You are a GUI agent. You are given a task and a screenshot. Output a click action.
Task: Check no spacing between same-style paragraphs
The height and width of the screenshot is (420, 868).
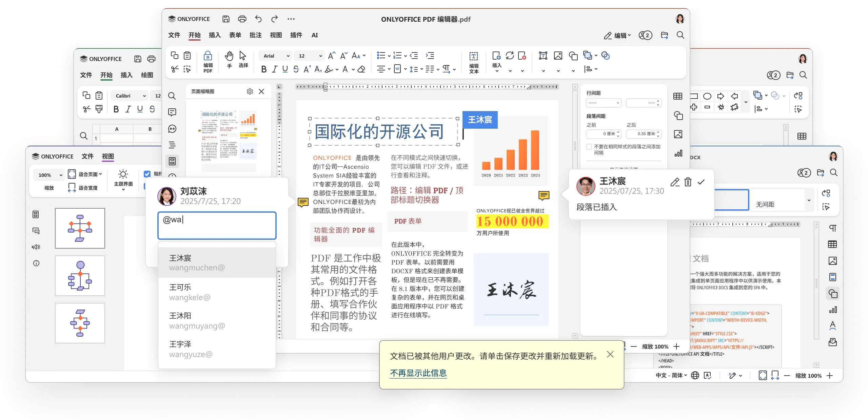coord(589,147)
